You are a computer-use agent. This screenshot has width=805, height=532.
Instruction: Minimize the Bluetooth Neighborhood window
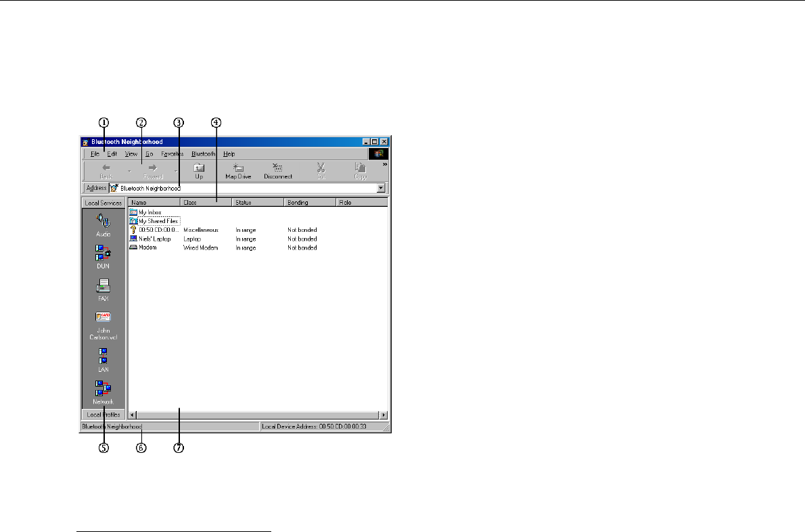coord(366,142)
